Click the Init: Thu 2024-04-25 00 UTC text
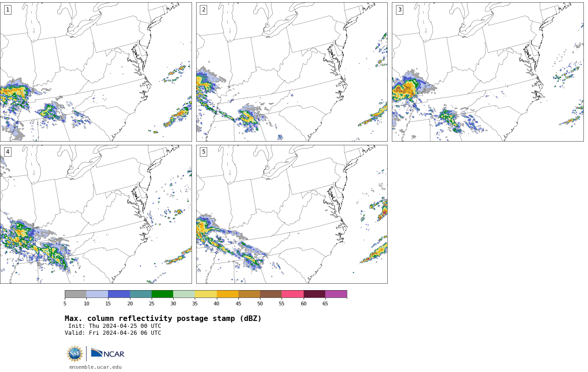Screen dimensions: 588x372 click(x=115, y=326)
